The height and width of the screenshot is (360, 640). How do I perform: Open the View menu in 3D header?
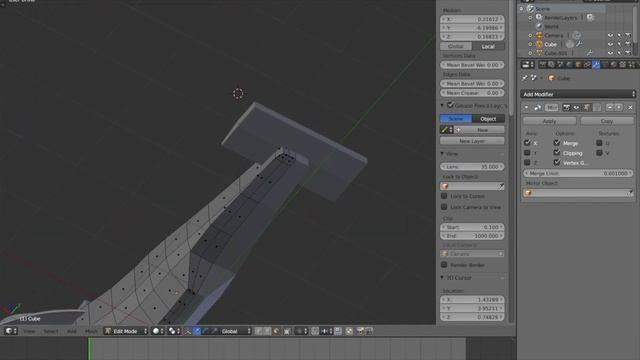[x=29, y=331]
